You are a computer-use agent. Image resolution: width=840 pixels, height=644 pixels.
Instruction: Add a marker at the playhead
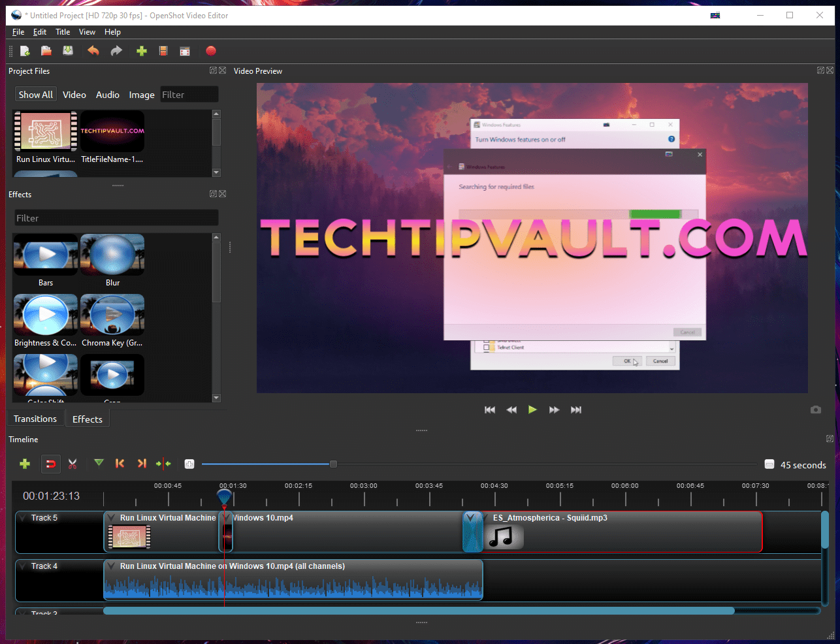coord(99,464)
